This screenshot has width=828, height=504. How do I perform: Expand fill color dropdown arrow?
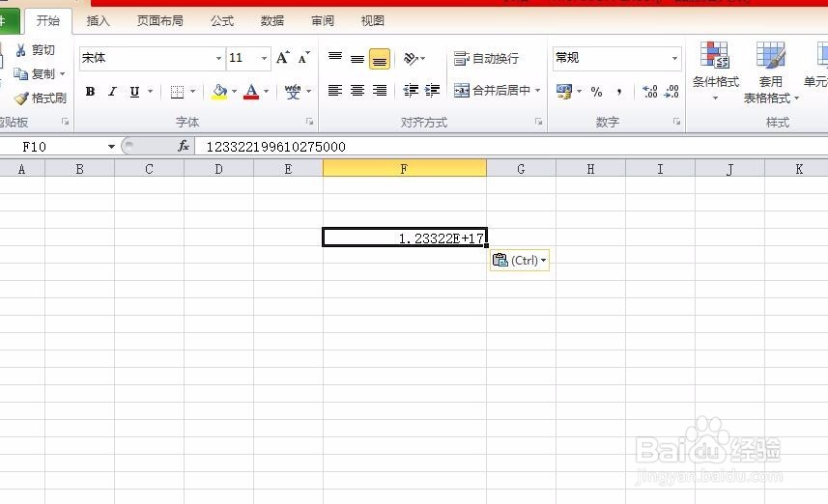click(234, 92)
